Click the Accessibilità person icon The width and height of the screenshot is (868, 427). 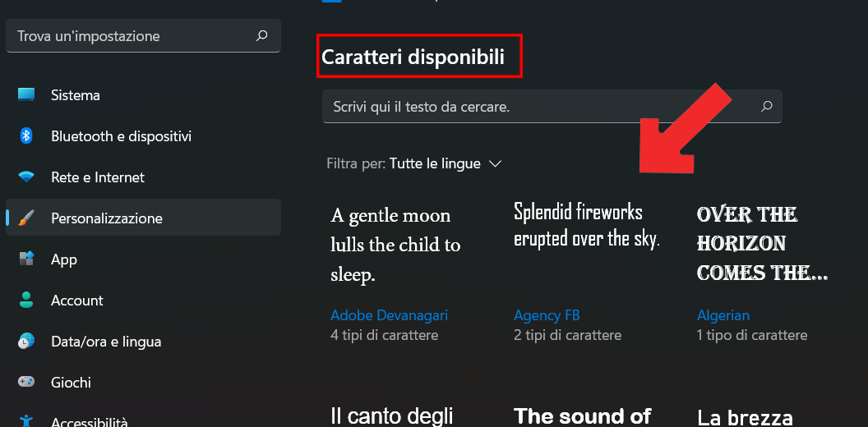(x=26, y=420)
